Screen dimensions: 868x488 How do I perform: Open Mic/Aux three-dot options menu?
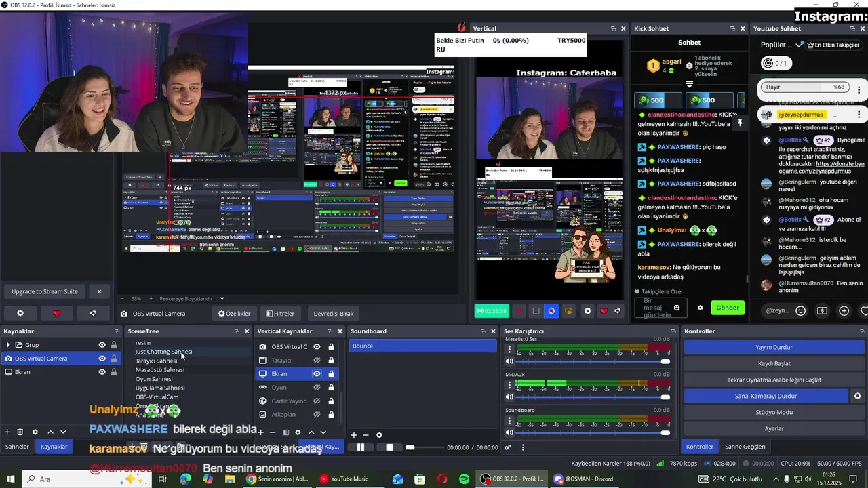pyautogui.click(x=510, y=384)
